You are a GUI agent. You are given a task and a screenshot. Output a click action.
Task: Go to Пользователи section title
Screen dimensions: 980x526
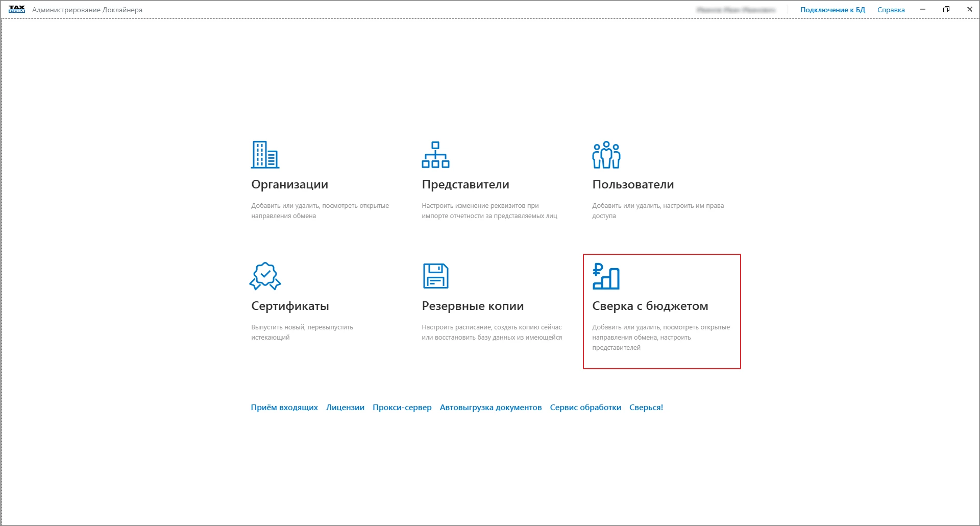[633, 184]
